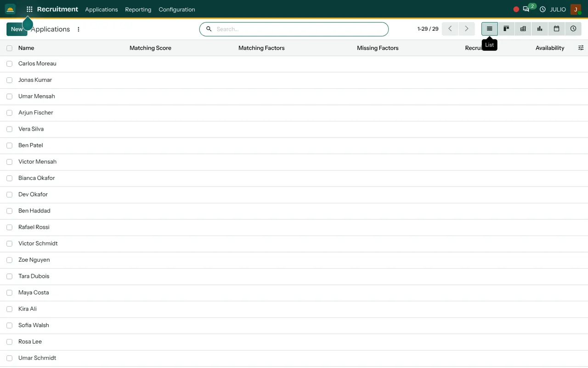This screenshot has width=588, height=368.
Task: Open the Reporting menu
Action: 138,9
